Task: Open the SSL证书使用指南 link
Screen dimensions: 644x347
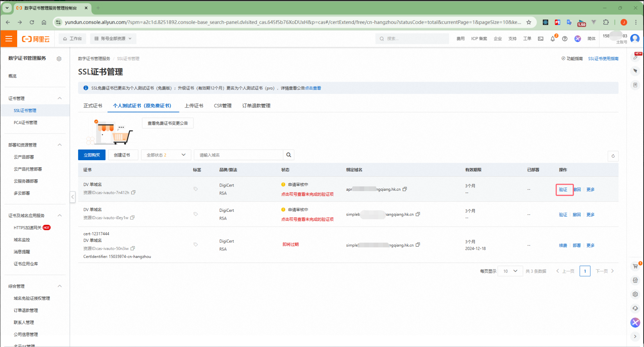Action: point(603,59)
